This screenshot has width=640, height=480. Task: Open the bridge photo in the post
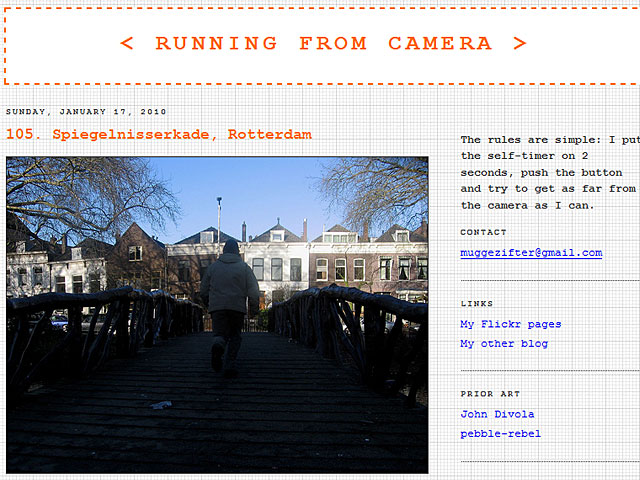217,314
